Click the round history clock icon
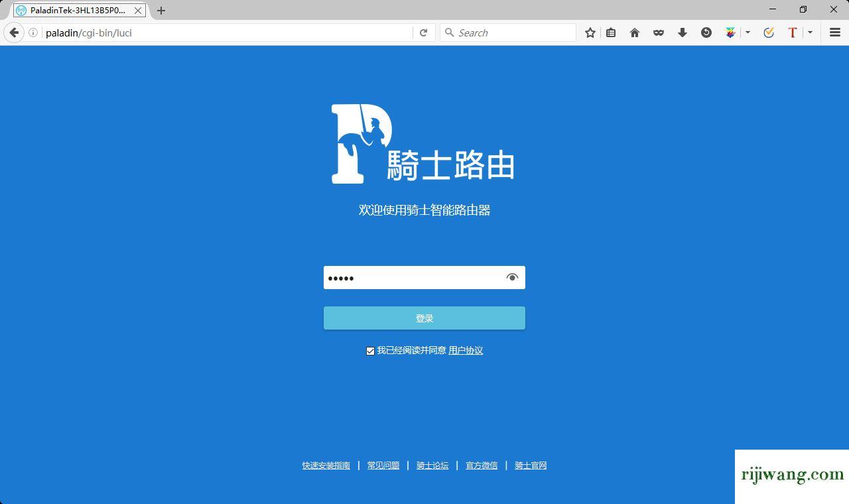849x504 pixels. [x=706, y=32]
